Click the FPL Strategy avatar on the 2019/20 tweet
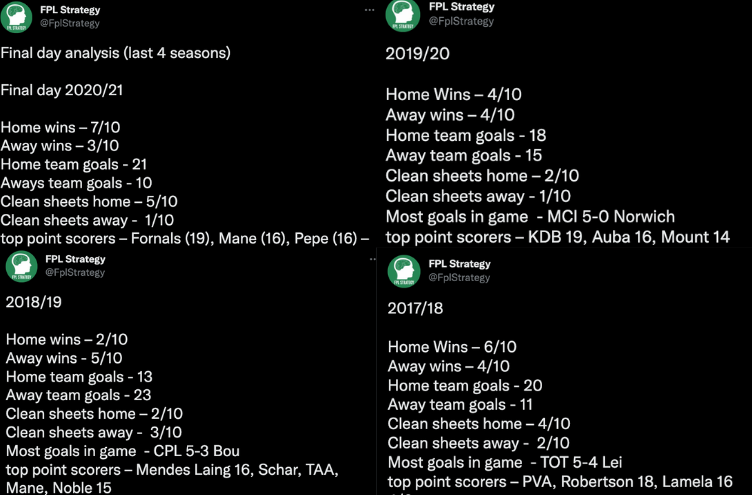Screen dimensions: 752x495 403,14
